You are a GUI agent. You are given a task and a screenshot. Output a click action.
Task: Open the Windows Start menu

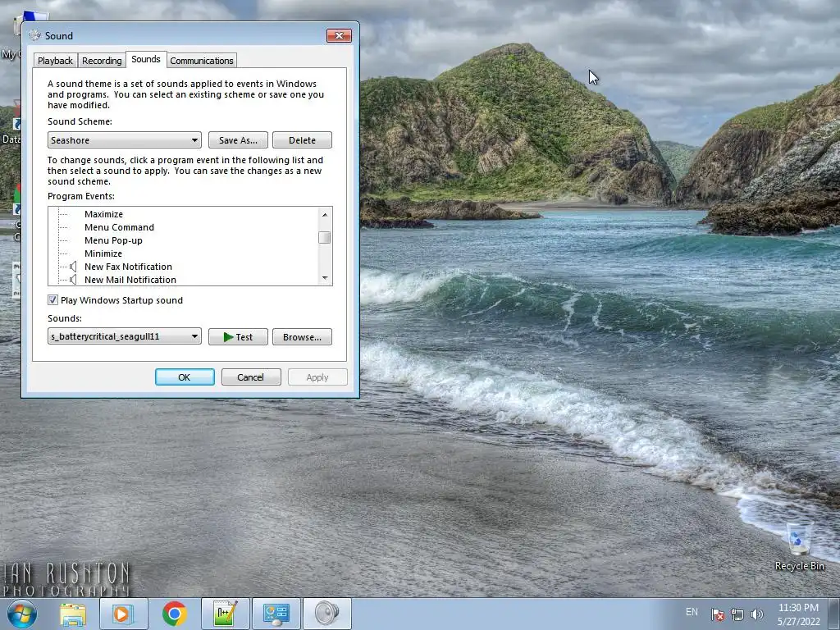pyautogui.click(x=22, y=614)
